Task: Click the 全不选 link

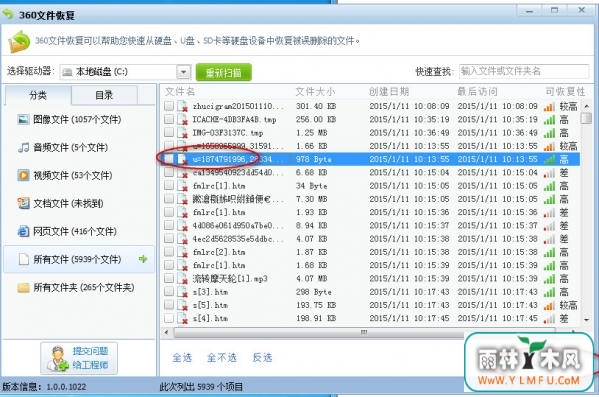Action: click(222, 358)
